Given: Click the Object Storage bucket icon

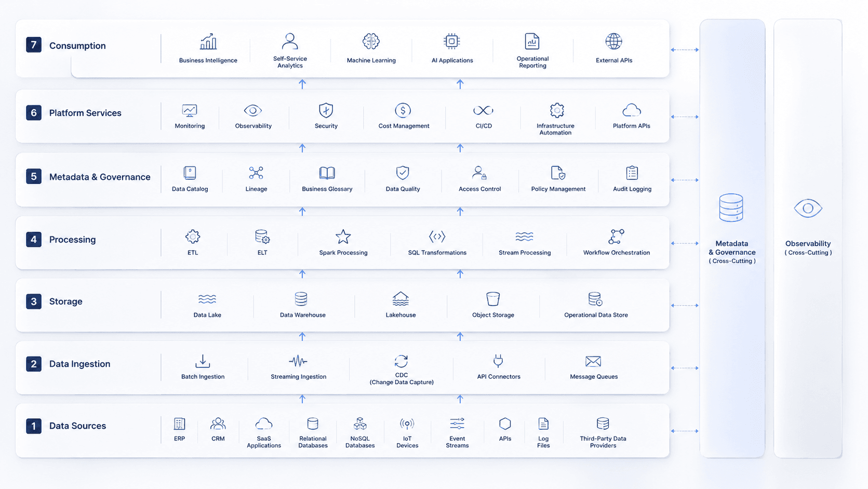Looking at the screenshot, I should pyautogui.click(x=493, y=299).
